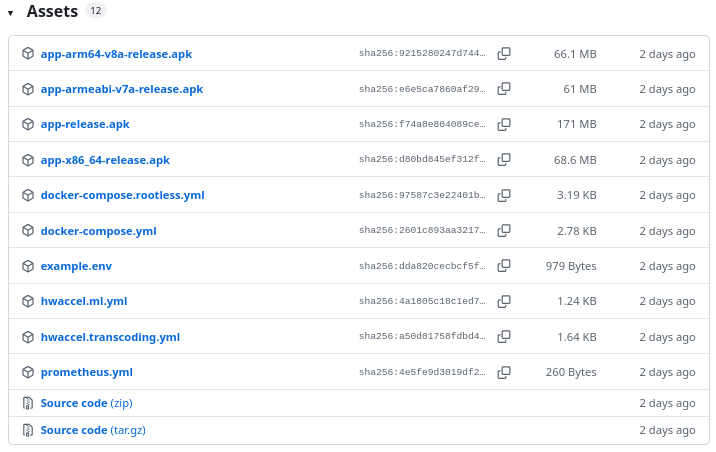Click package icon beside app-armeabi-v7a-release.apk

(x=28, y=89)
